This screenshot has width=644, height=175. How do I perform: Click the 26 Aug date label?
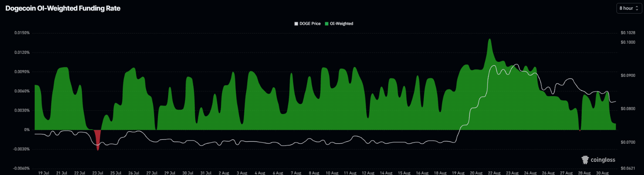[x=549, y=173]
